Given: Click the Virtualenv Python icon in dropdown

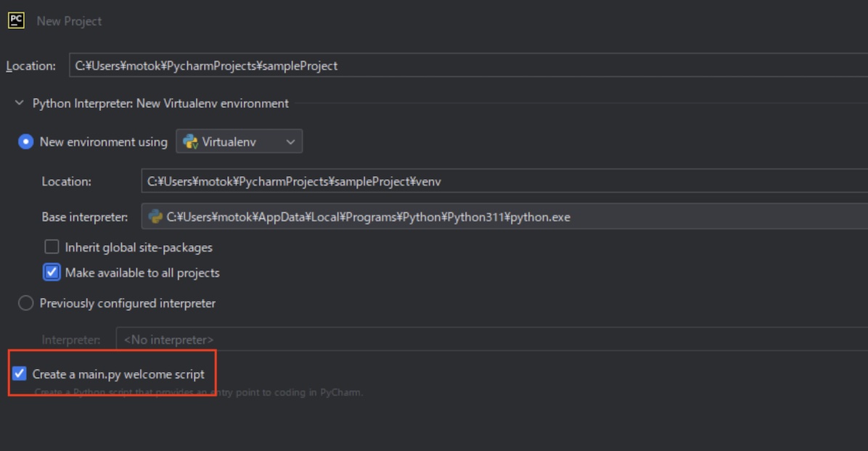Looking at the screenshot, I should [x=190, y=141].
